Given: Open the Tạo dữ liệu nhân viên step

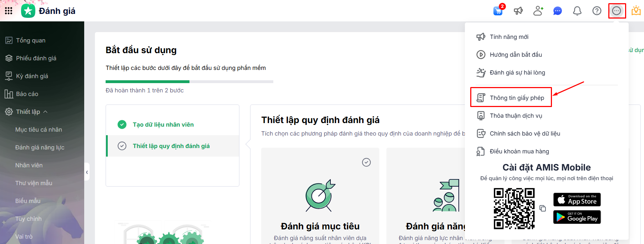Looking at the screenshot, I should [x=172, y=124].
